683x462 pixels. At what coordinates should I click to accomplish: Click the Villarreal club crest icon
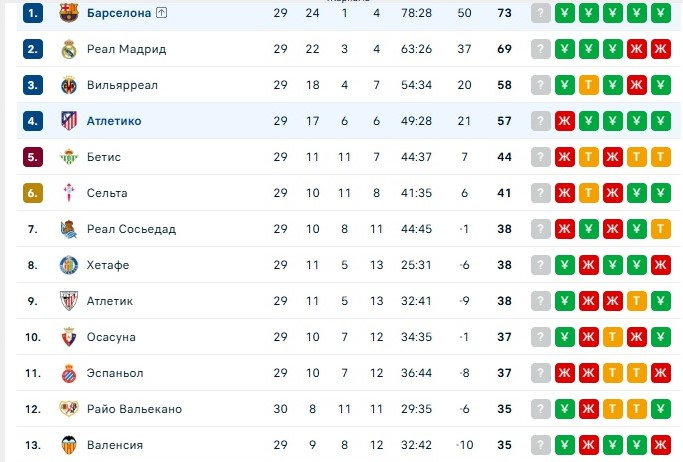68,85
